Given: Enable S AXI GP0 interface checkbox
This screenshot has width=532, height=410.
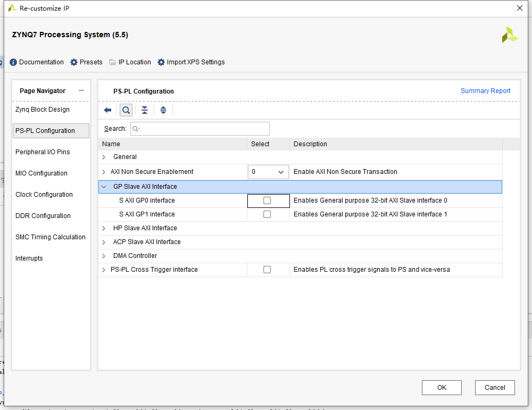Looking at the screenshot, I should [267, 200].
